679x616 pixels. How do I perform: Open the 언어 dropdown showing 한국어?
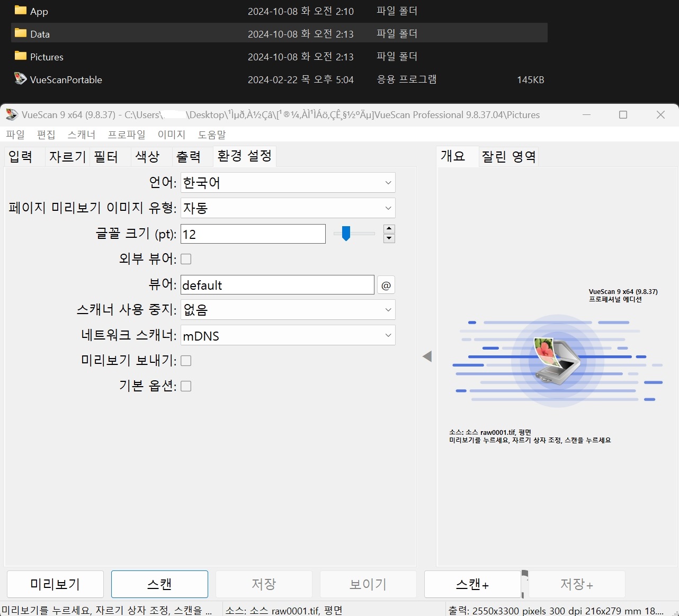(x=288, y=183)
